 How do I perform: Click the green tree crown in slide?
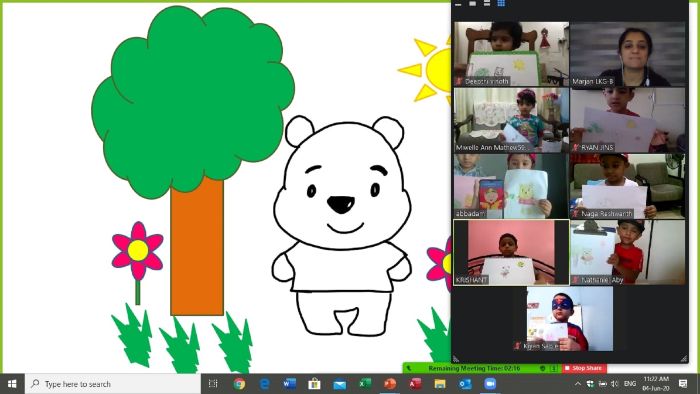[193, 102]
